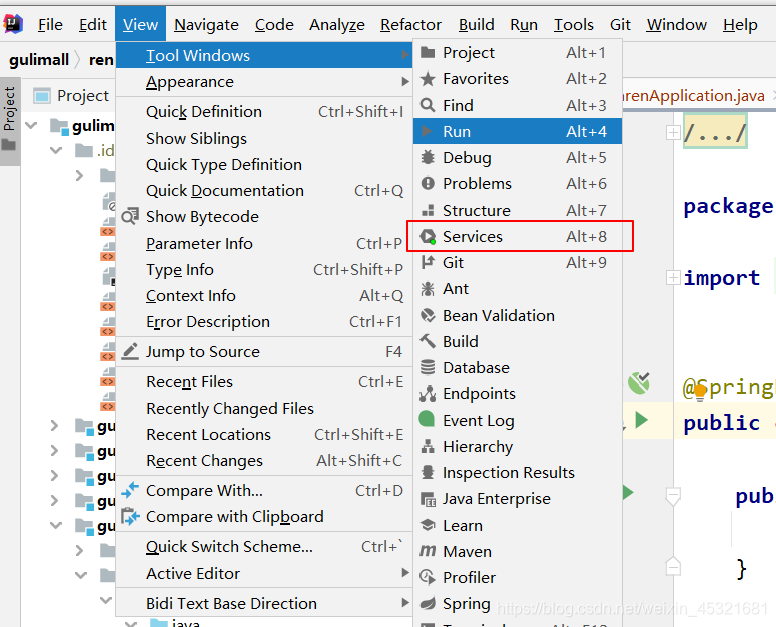The image size is (776, 627).
Task: Select Show Siblings menu item
Action: 264,139
